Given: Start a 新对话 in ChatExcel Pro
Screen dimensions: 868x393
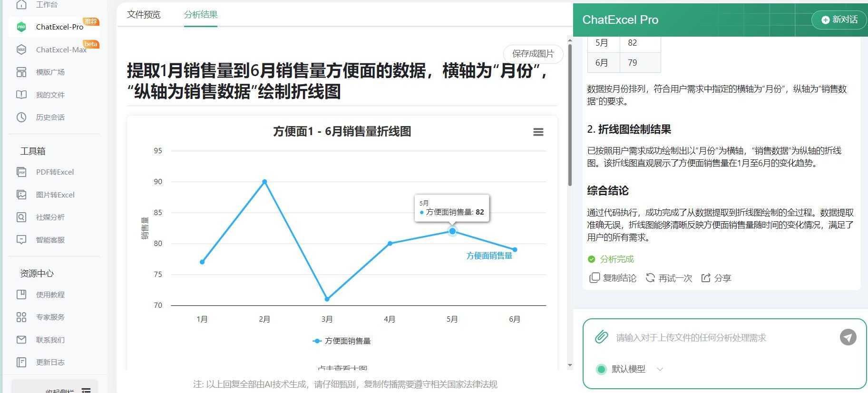Looking at the screenshot, I should (839, 20).
